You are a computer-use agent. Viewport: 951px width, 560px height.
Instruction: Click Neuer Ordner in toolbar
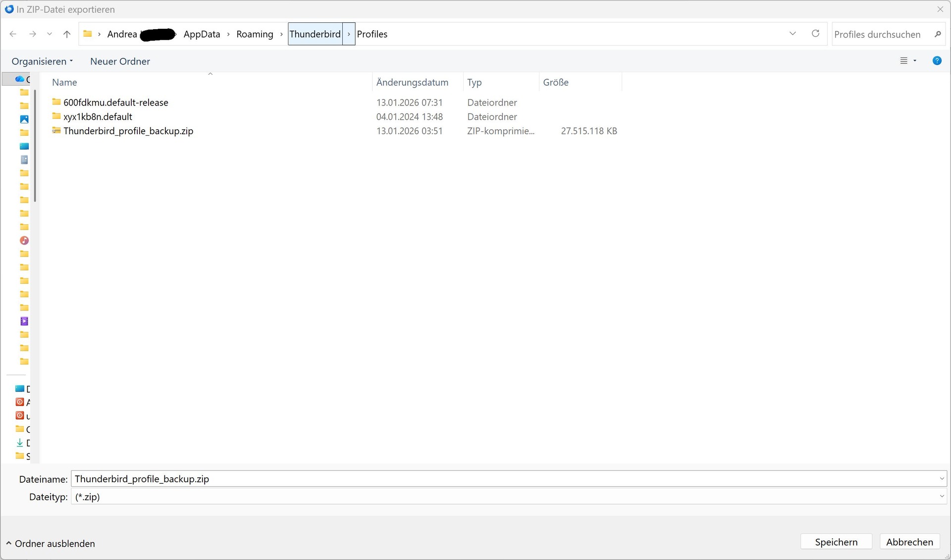[120, 61]
